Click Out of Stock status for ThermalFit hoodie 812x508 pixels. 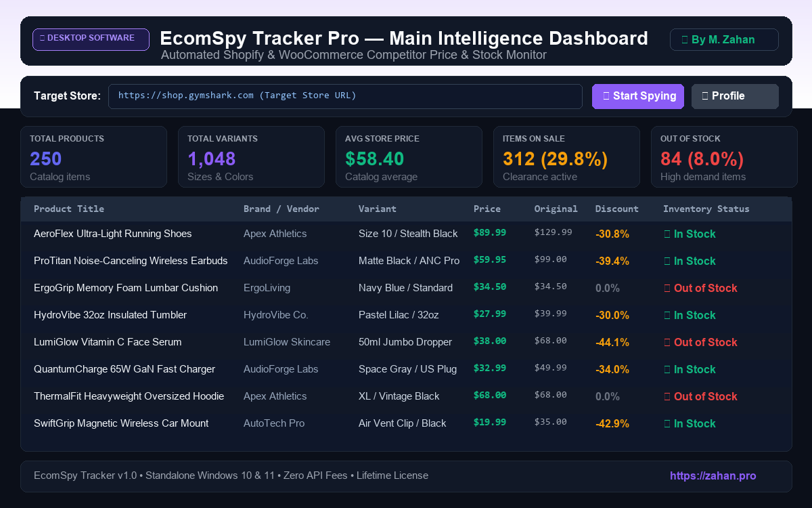(700, 396)
